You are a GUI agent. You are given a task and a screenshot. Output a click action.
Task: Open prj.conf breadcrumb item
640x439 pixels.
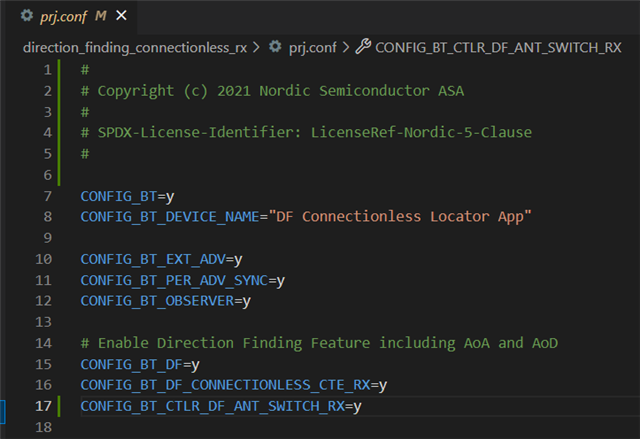click(313, 48)
